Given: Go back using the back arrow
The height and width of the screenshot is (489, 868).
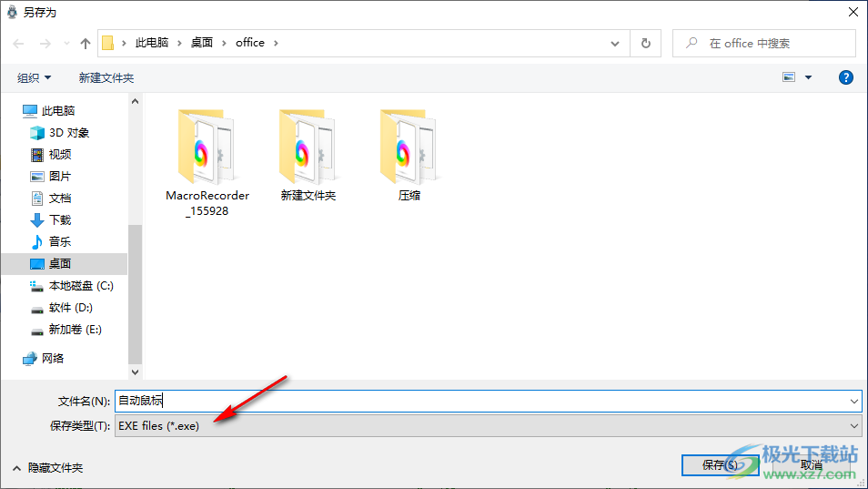Looking at the screenshot, I should 18,43.
